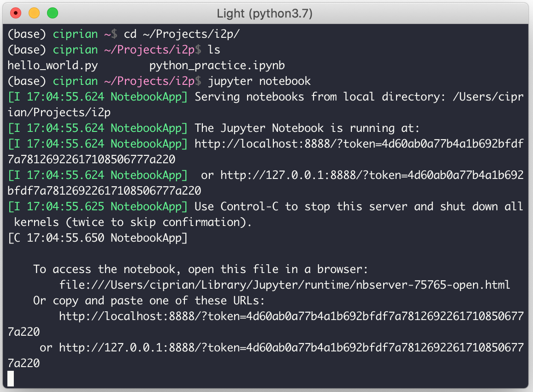Click the last 127.0.0.1:8888 URL near the bottom
Image resolution: width=533 pixels, height=392 pixels.
(291, 347)
